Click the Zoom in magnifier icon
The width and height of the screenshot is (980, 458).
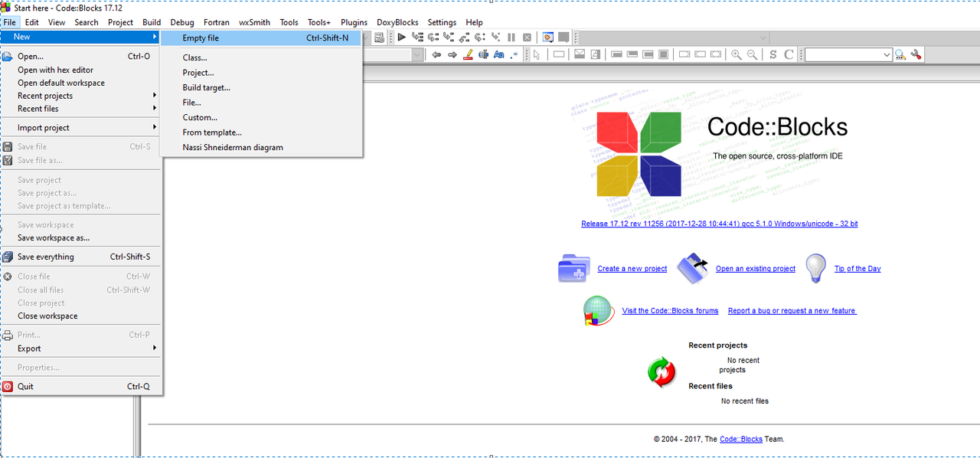point(736,54)
